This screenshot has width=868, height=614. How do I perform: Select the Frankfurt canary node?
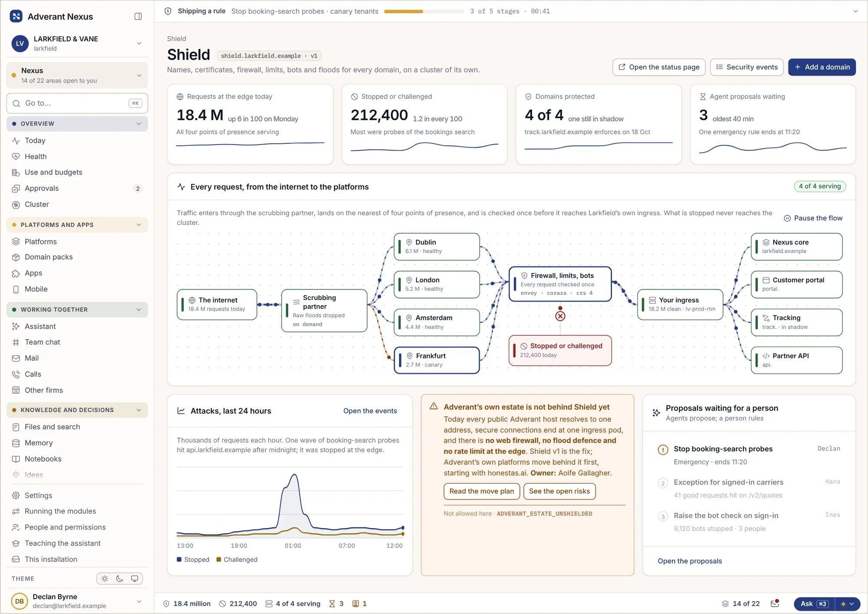(x=437, y=360)
